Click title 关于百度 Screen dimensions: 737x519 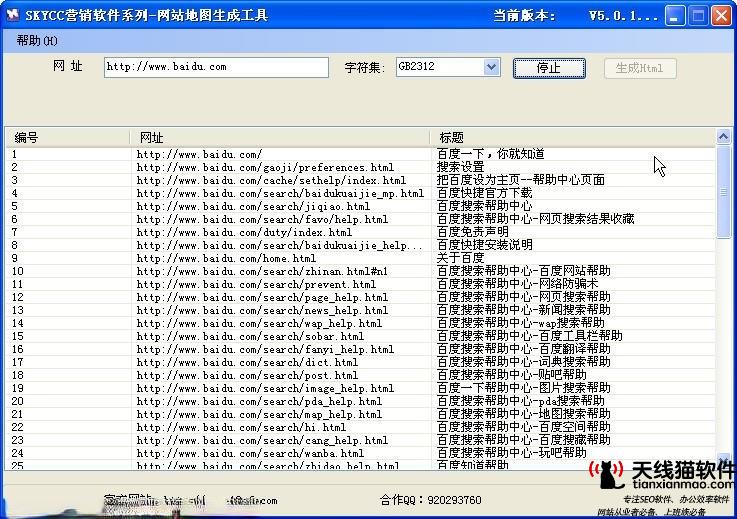click(460, 258)
